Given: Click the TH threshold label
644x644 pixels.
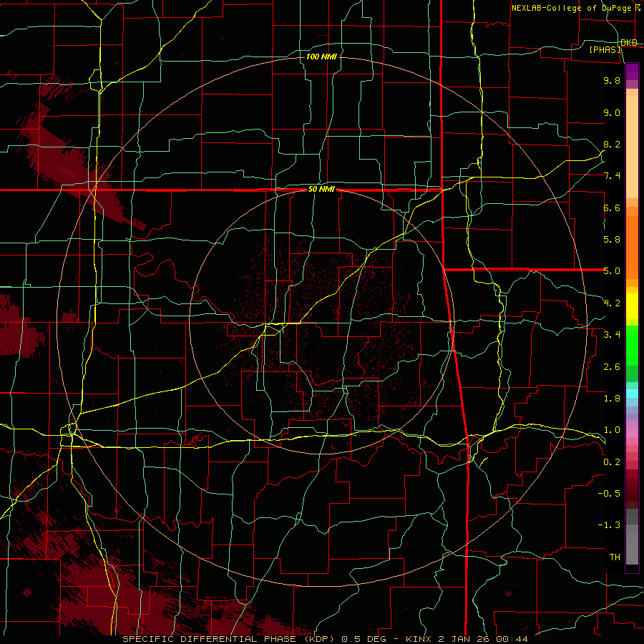Looking at the screenshot, I should point(615,557).
